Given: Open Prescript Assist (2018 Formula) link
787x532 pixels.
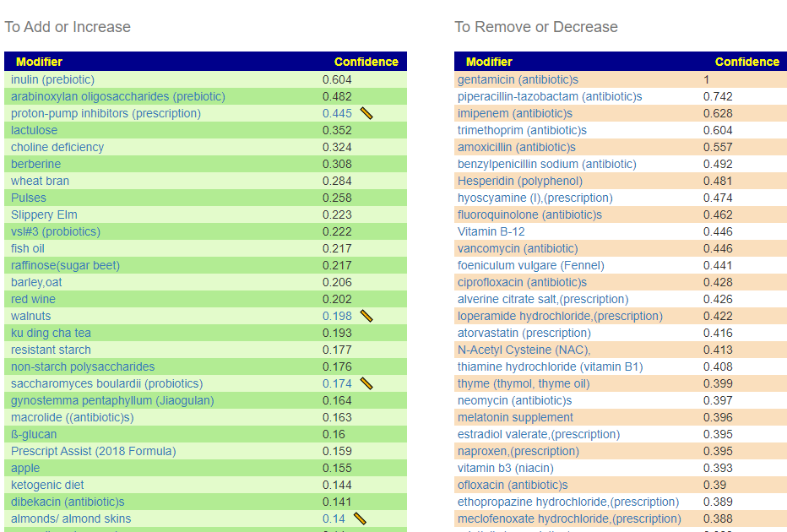Looking at the screenshot, I should pos(93,451).
